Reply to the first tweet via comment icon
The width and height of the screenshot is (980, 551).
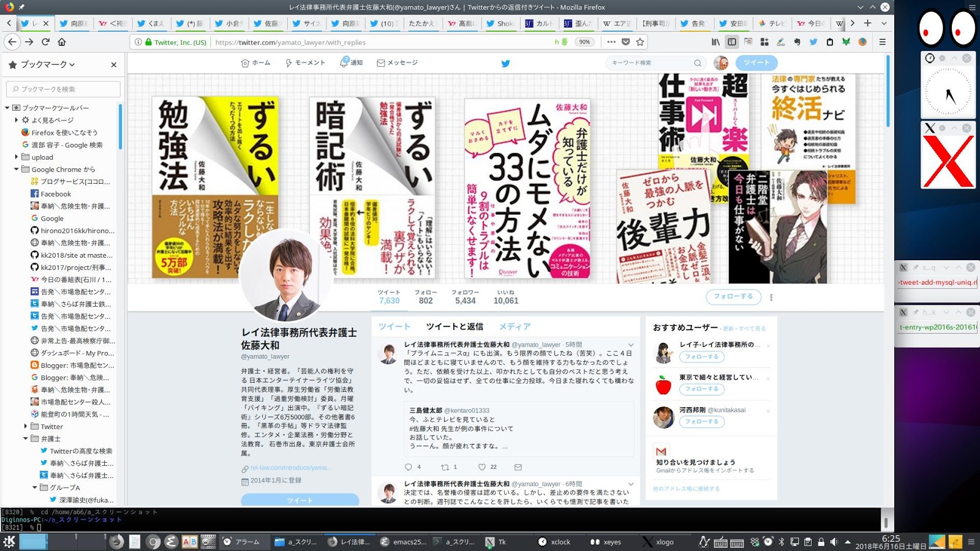pos(409,467)
